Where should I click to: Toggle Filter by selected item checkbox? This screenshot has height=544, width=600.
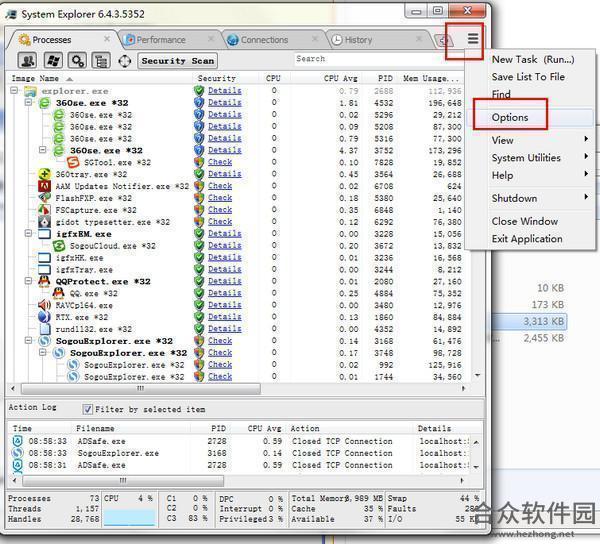coord(87,409)
